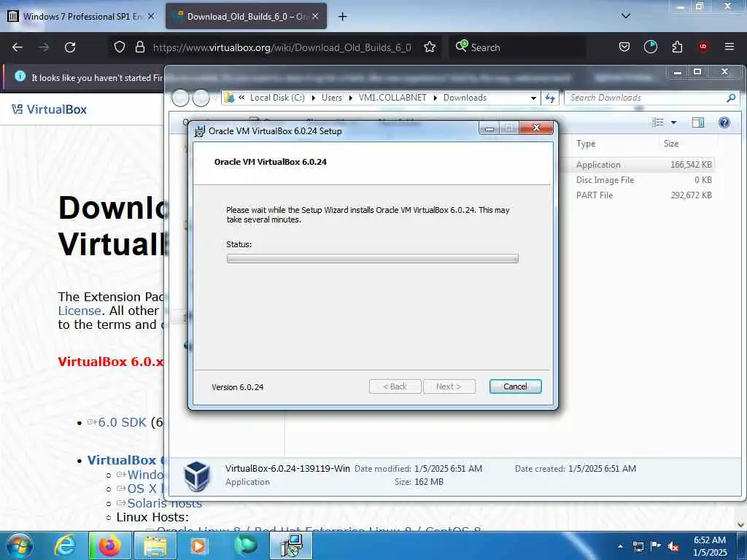Go back in Firefox browser
The image size is (747, 560).
click(x=18, y=47)
